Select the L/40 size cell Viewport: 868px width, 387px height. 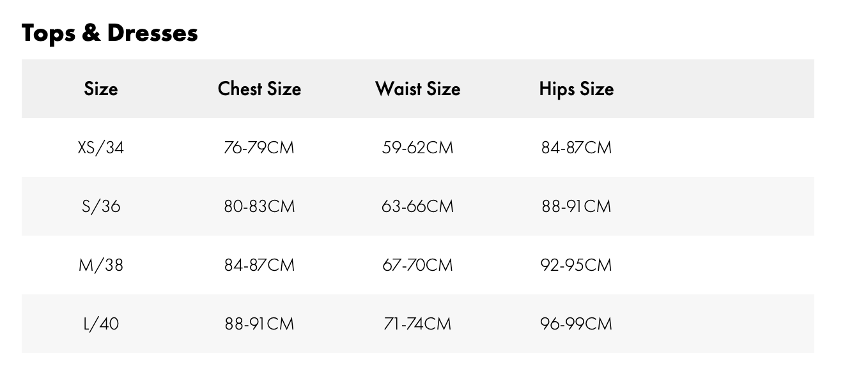pyautogui.click(x=101, y=324)
